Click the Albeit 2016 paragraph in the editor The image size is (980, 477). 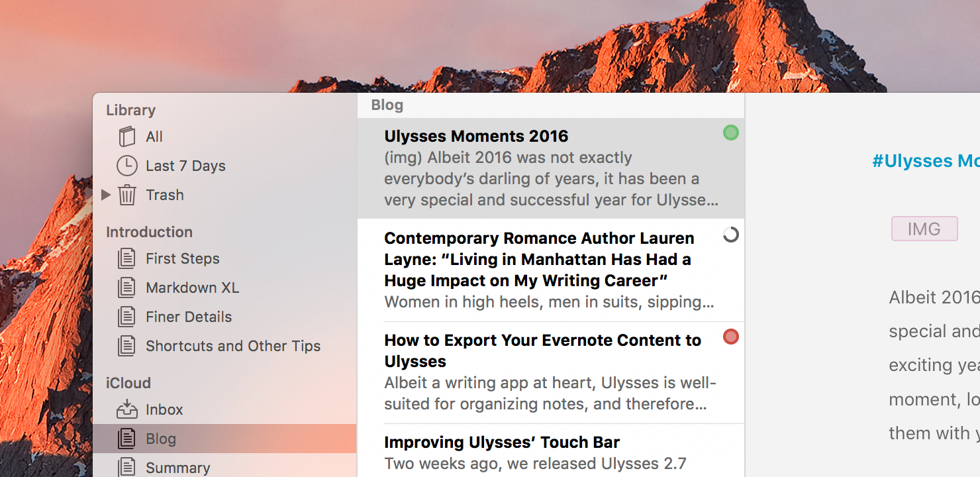pyautogui.click(x=934, y=365)
